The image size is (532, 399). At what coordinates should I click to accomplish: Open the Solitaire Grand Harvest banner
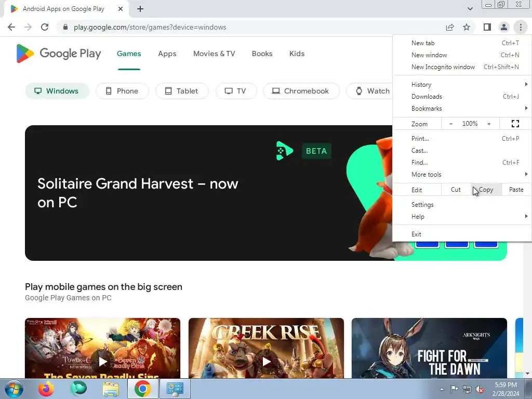point(209,193)
